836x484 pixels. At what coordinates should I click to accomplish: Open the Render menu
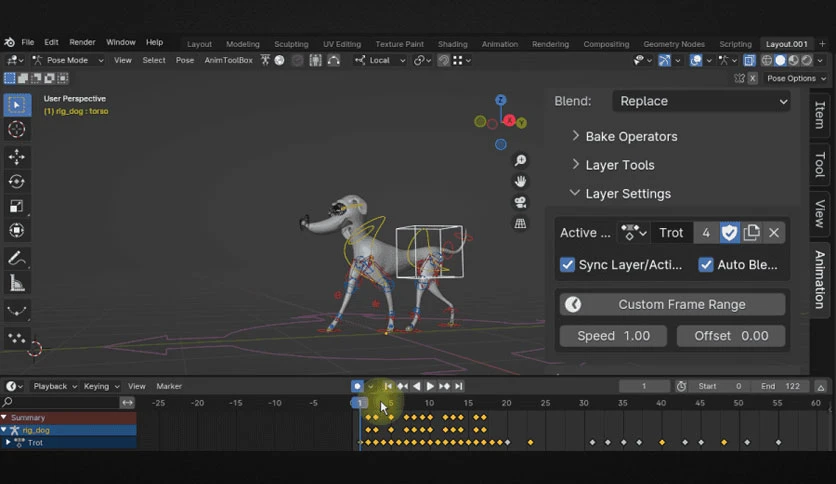tap(82, 42)
